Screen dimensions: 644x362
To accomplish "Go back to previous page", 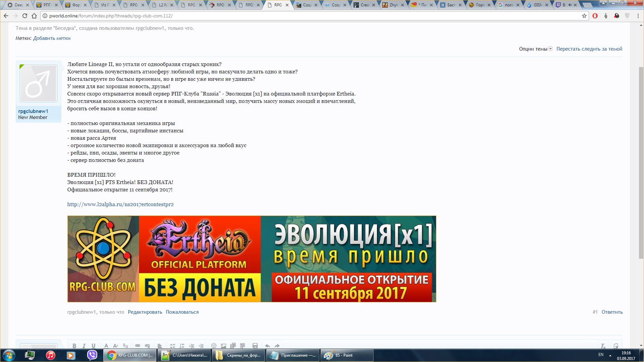I will tap(6, 16).
